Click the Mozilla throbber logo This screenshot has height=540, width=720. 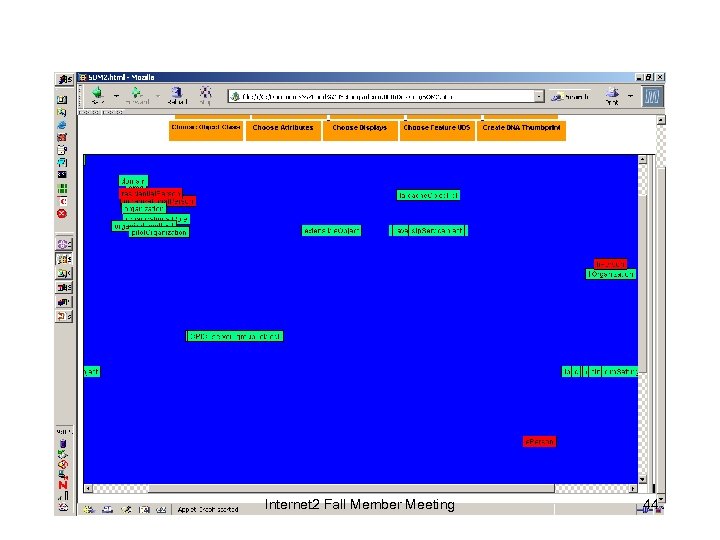[x=652, y=96]
